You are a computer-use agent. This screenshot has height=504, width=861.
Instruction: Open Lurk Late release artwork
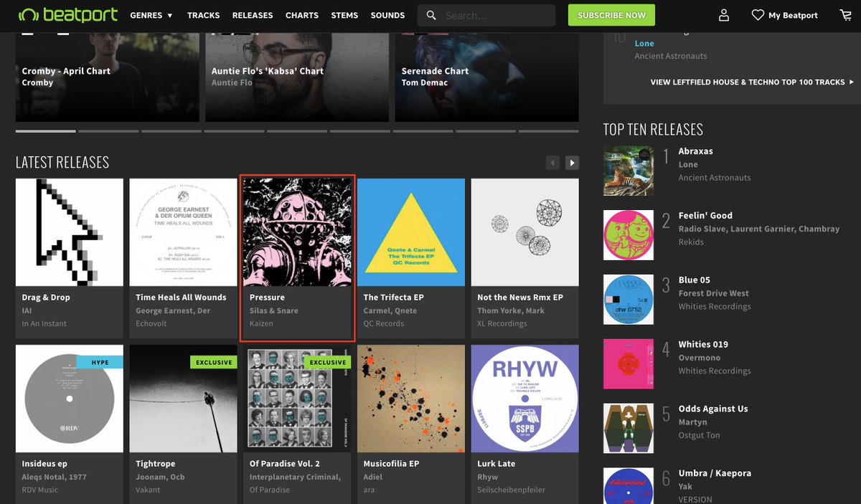coord(525,399)
